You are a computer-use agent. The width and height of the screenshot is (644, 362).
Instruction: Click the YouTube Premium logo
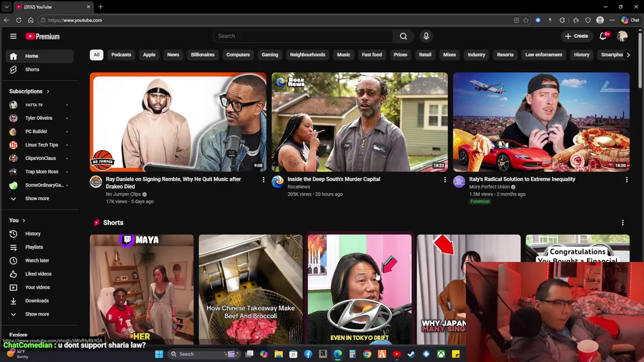(43, 36)
